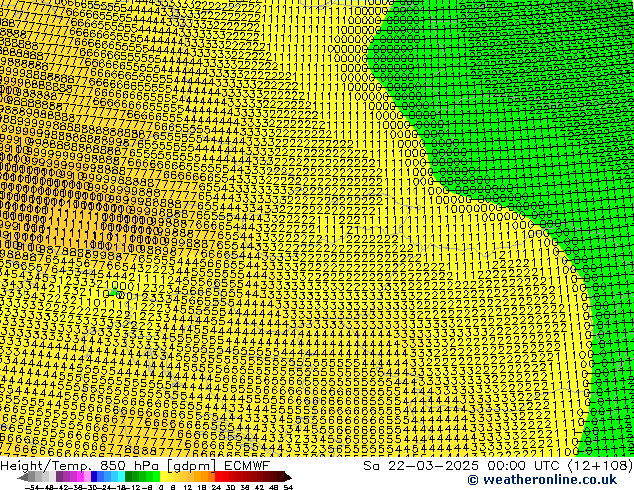
Task: Click the '54' legend scale value
Action: (x=288, y=487)
